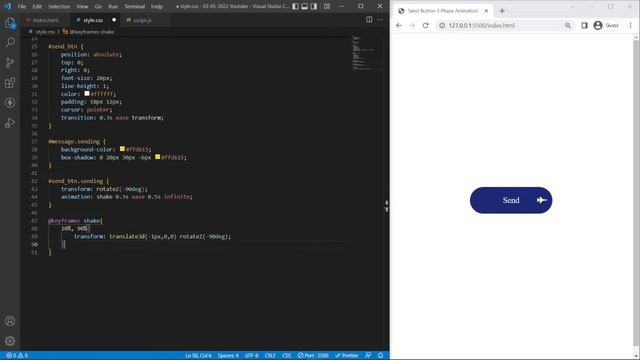Change the CRLF end-of-line sequence

(x=270, y=356)
